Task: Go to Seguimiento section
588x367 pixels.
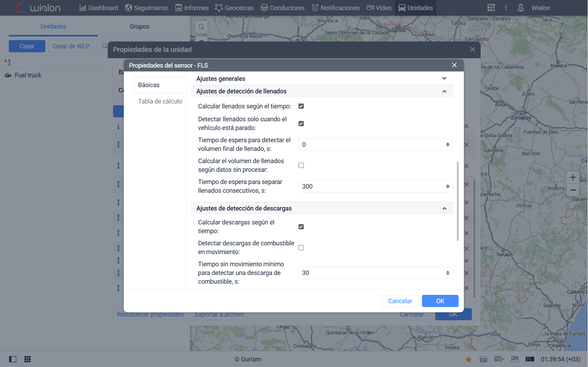Action: click(146, 8)
